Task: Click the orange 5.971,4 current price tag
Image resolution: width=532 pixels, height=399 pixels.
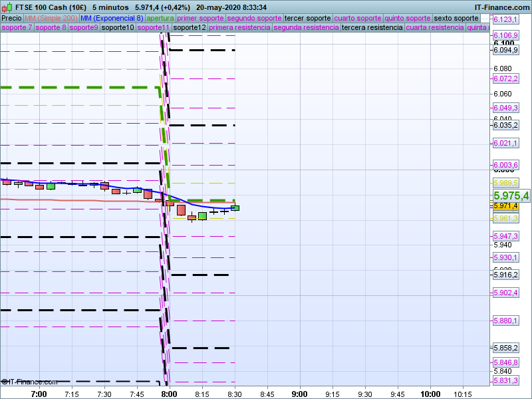Action: point(506,206)
